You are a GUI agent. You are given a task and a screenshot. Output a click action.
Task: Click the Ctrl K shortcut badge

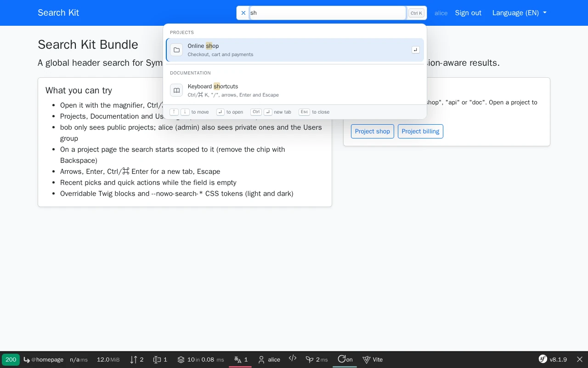[x=416, y=13]
